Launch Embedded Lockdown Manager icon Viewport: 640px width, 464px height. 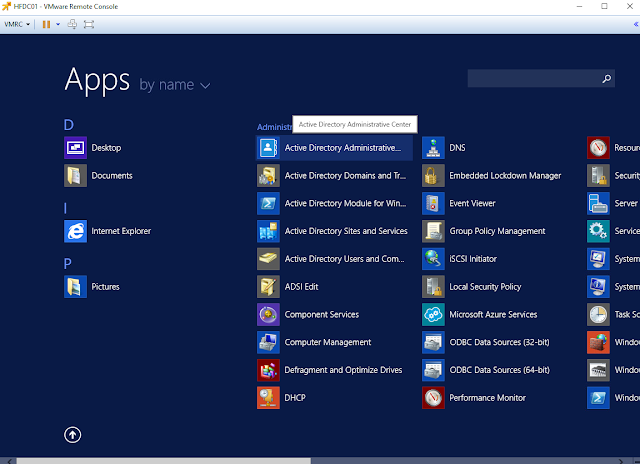click(433, 175)
